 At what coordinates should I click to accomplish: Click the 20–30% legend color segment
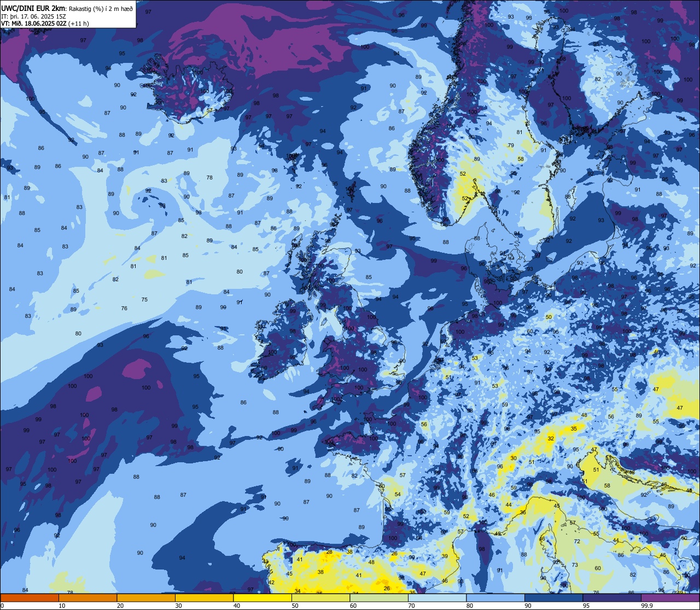pos(146,598)
